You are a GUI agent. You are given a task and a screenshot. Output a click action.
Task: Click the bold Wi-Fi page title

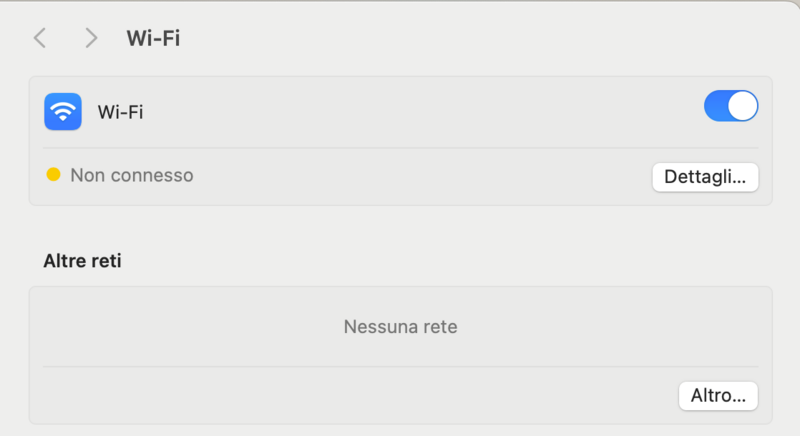pyautogui.click(x=153, y=38)
